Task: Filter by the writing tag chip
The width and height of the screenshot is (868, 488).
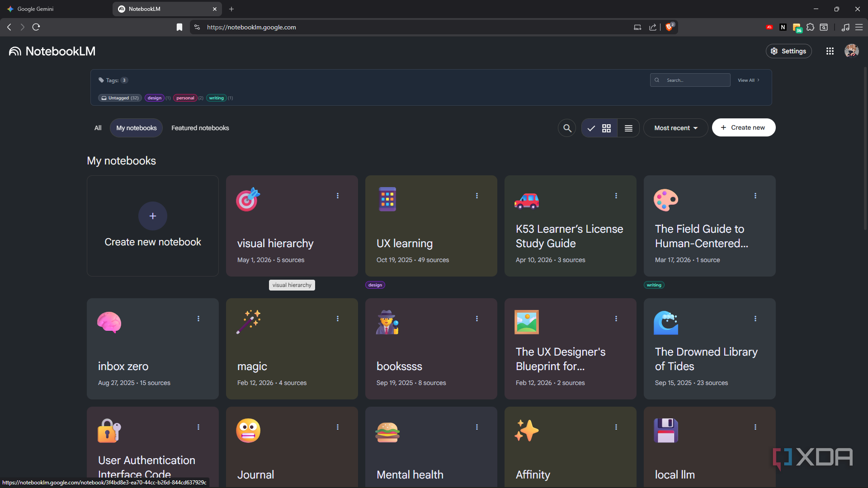Action: pyautogui.click(x=217, y=98)
